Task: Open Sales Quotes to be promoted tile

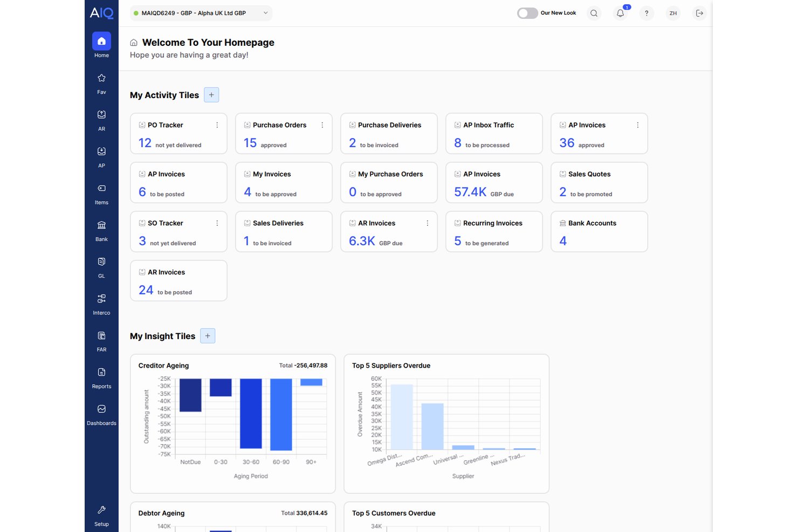Action: tap(599, 183)
